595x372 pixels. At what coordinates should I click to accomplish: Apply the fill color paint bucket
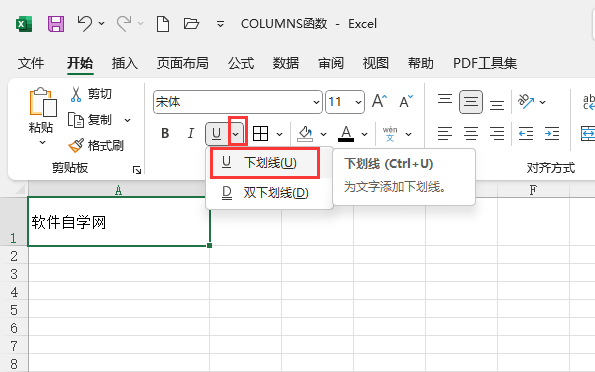pyautogui.click(x=305, y=134)
